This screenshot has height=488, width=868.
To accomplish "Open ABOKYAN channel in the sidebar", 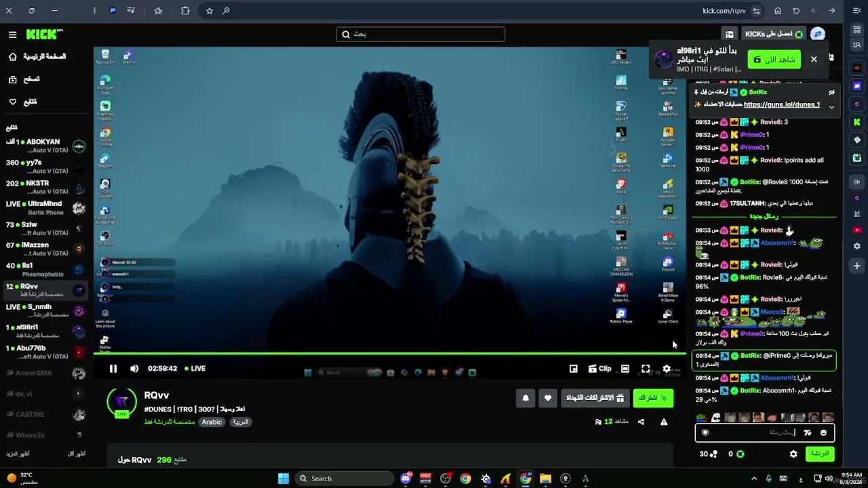I will [x=45, y=146].
